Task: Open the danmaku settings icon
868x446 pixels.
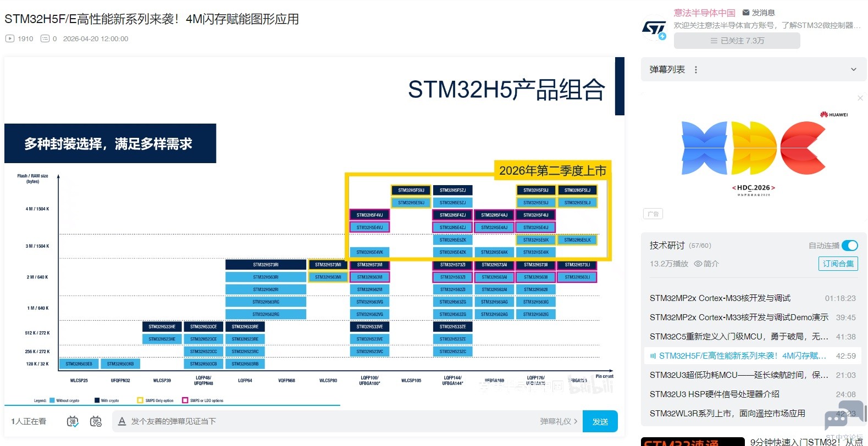Action: click(96, 421)
